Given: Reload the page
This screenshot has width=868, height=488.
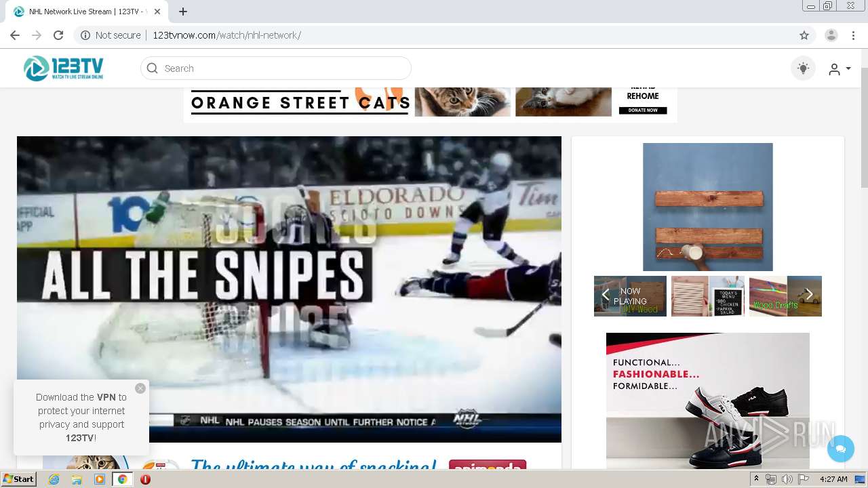Looking at the screenshot, I should pyautogui.click(x=58, y=35).
